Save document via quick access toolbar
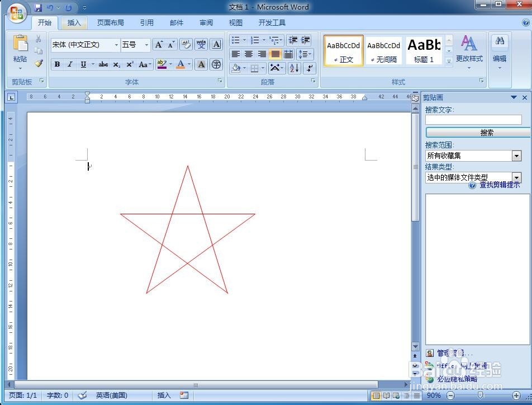 point(38,7)
